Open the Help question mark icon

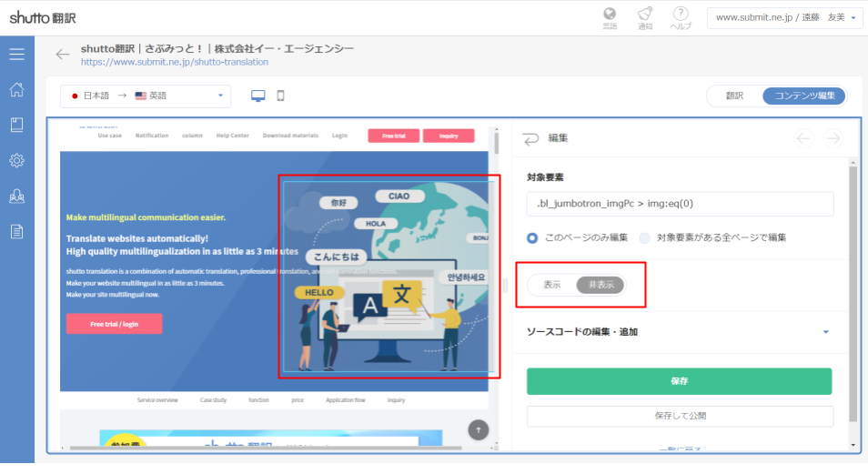681,17
